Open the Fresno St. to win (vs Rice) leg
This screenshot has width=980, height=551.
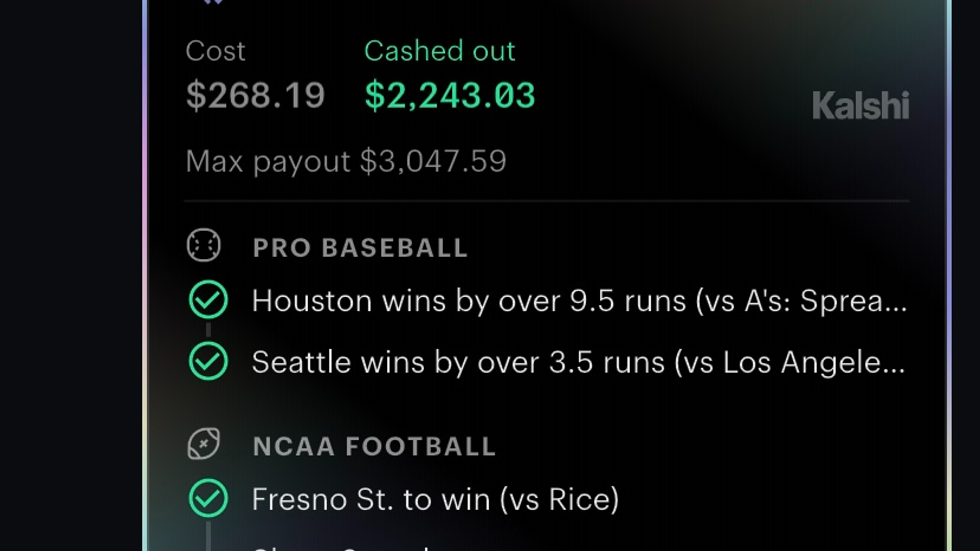(x=435, y=499)
